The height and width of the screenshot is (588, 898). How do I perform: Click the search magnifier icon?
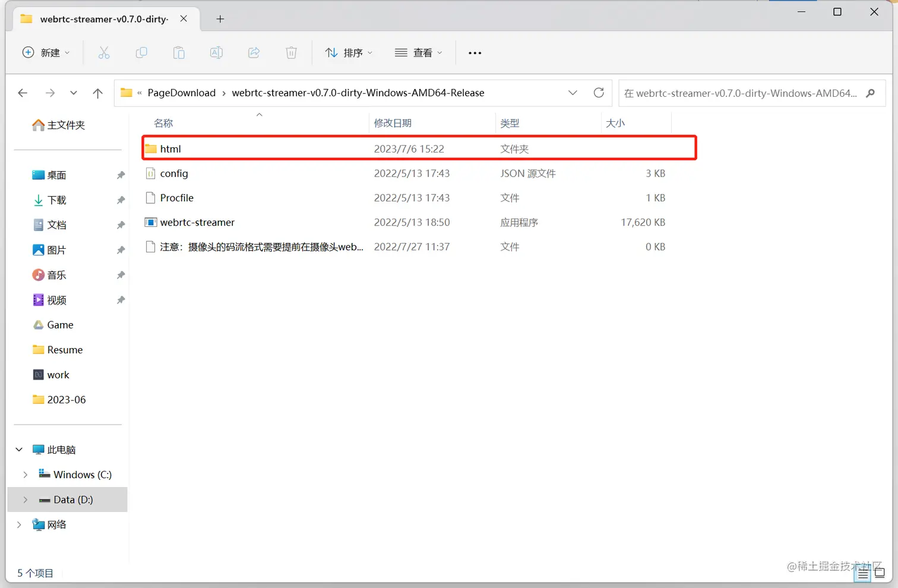[871, 93]
